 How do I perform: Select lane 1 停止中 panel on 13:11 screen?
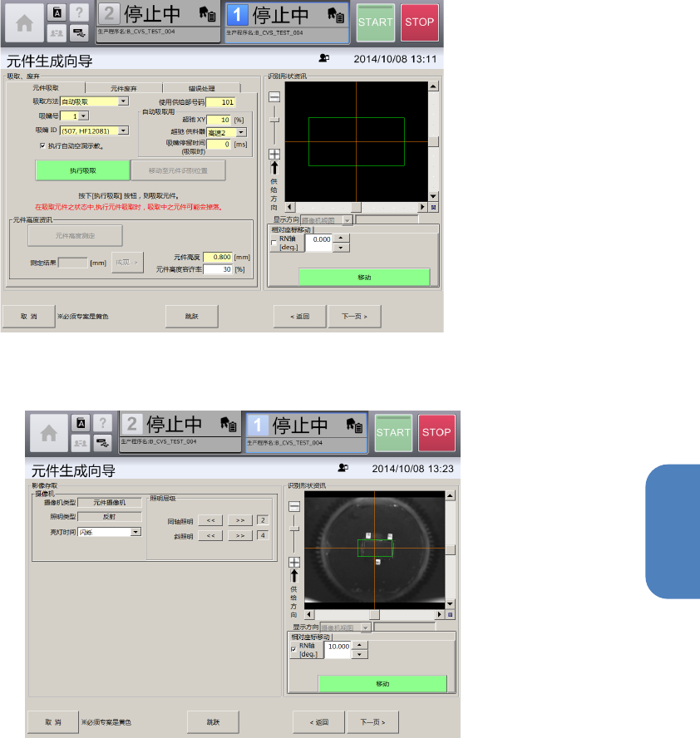coord(287,23)
